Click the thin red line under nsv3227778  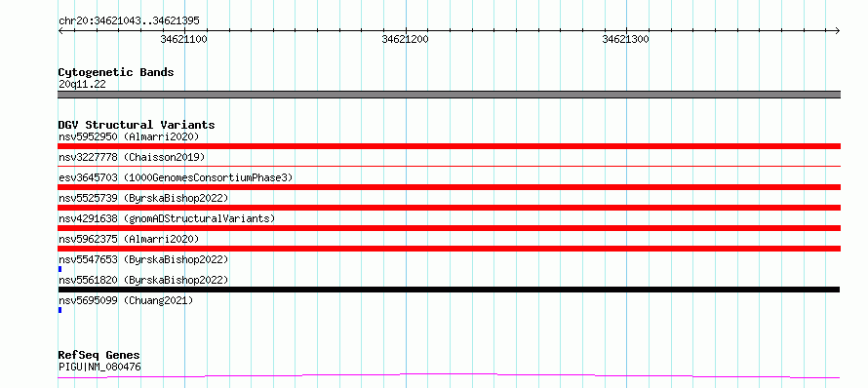449,166
